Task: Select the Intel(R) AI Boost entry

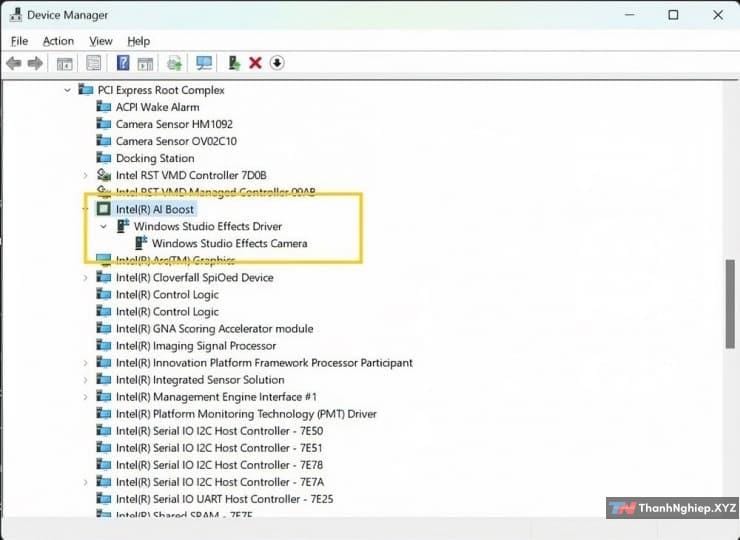Action: 155,209
